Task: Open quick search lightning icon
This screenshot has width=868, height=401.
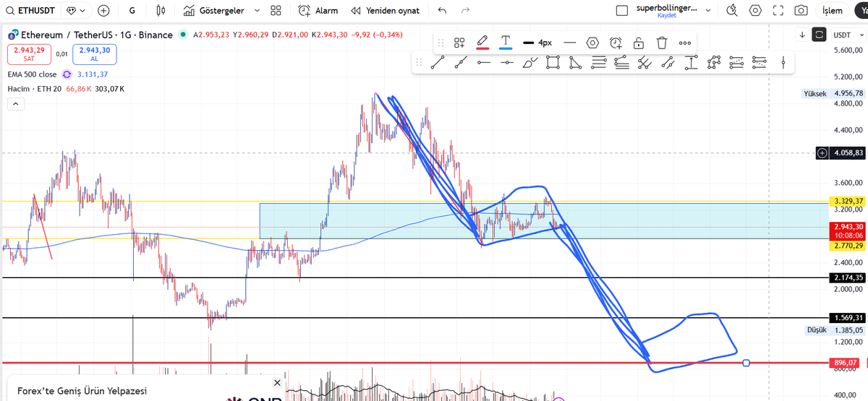Action: point(733,11)
